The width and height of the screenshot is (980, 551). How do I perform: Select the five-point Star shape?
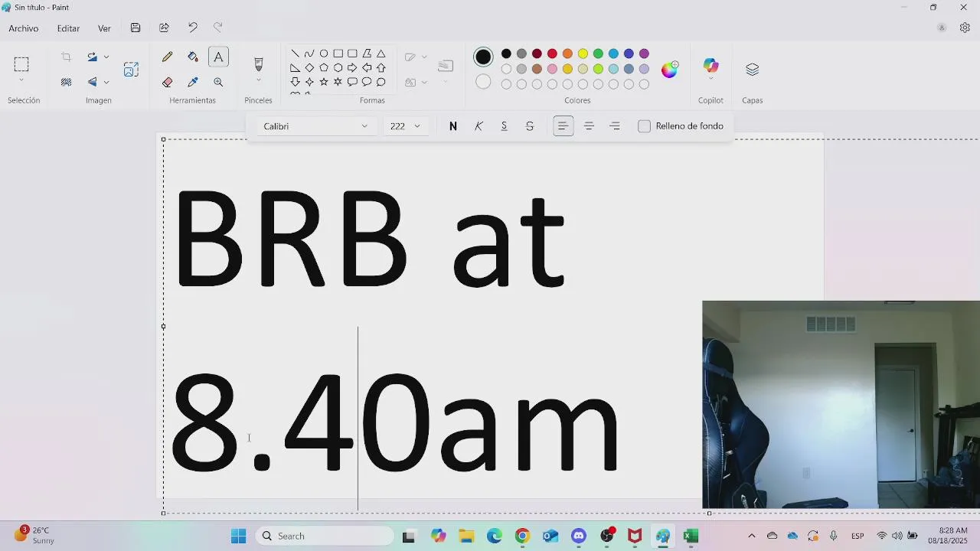click(324, 82)
